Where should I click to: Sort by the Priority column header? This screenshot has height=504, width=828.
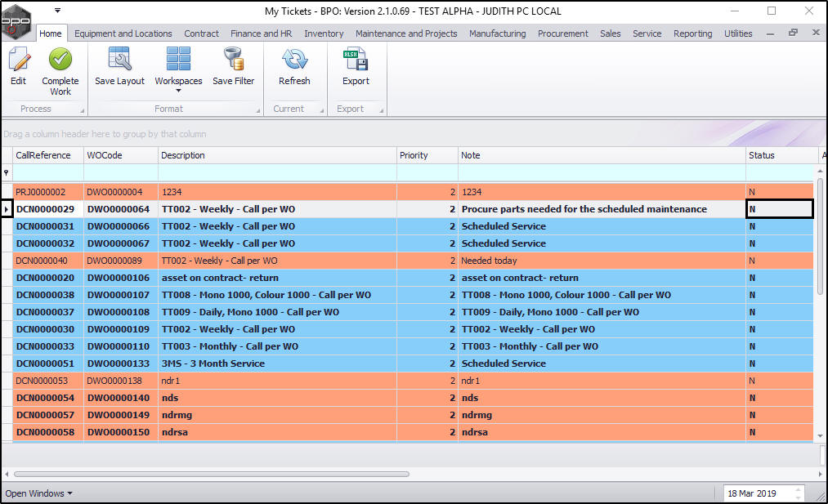coord(427,155)
